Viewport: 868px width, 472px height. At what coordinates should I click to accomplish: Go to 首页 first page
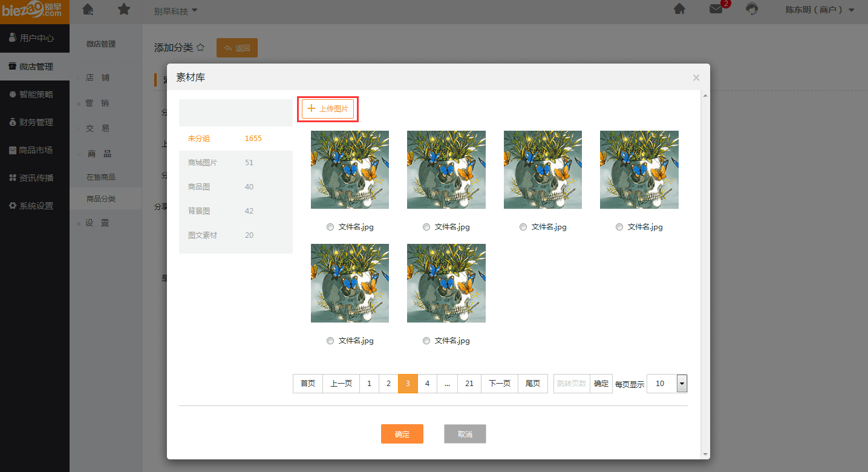click(308, 384)
